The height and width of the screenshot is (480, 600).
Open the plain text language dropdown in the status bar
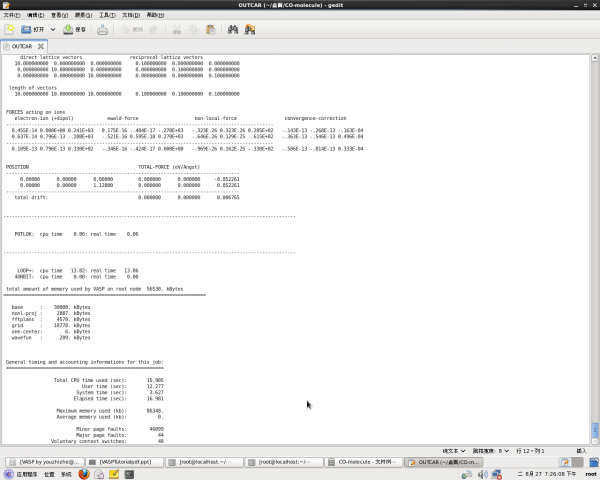coord(454,451)
